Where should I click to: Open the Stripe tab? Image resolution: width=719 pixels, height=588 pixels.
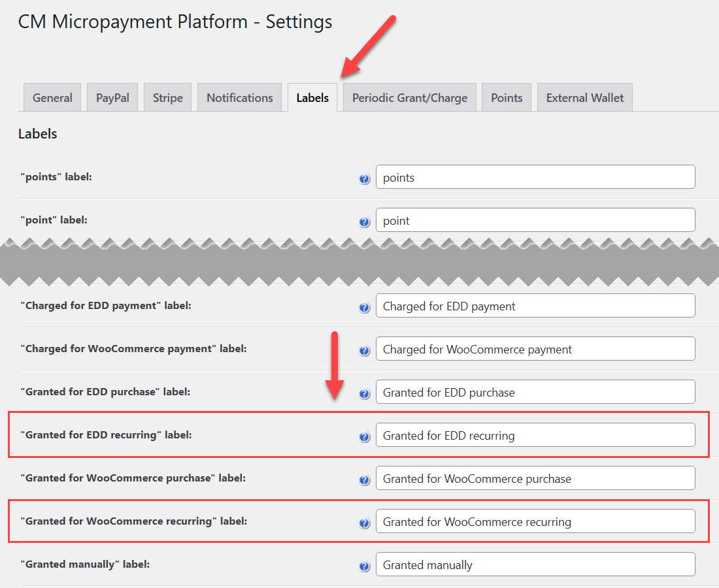167,97
